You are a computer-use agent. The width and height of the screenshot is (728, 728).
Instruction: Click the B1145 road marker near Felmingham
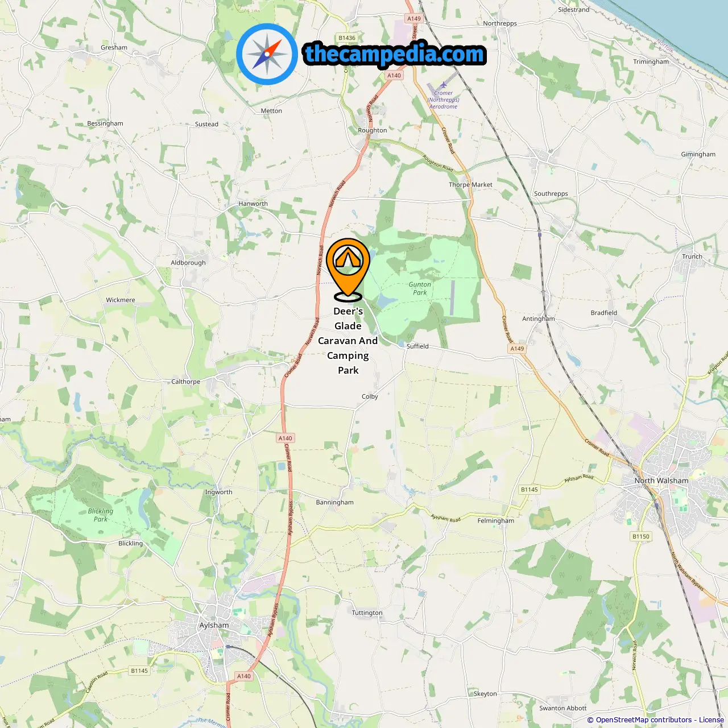(530, 490)
